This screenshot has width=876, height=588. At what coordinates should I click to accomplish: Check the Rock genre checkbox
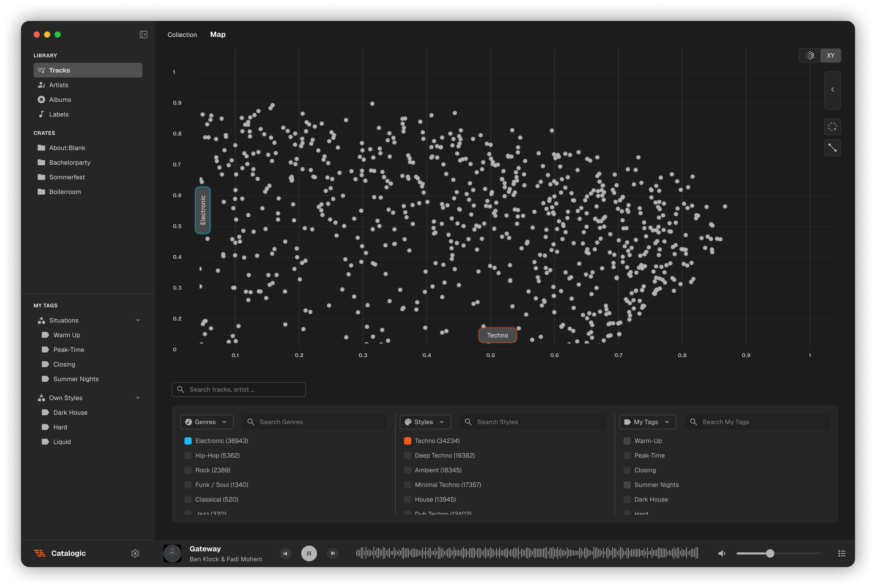click(188, 470)
